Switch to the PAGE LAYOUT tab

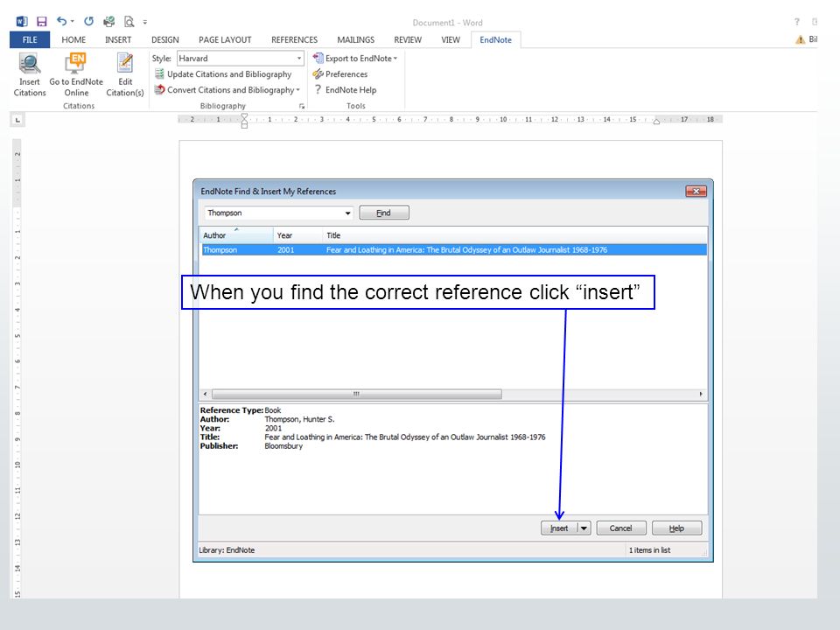225,39
